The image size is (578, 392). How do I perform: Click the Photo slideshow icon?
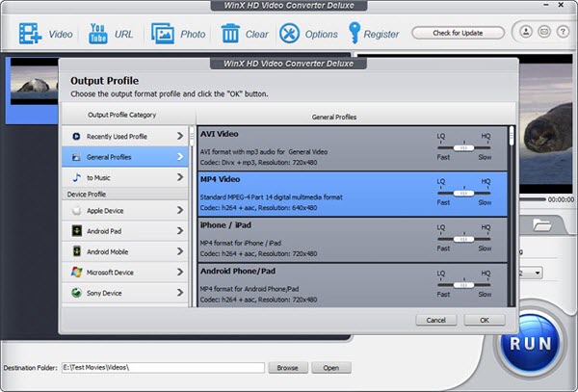[163, 34]
